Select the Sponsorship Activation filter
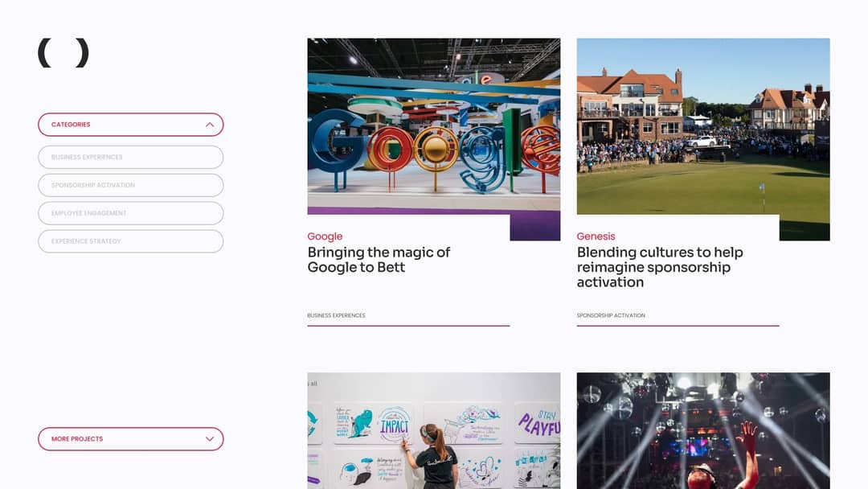868x489 pixels. [130, 185]
